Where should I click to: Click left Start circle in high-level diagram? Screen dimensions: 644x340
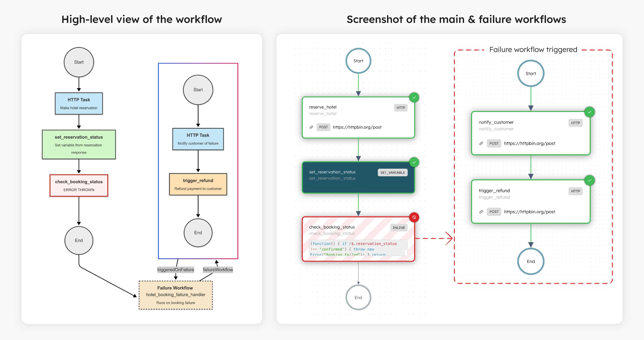coord(79,62)
